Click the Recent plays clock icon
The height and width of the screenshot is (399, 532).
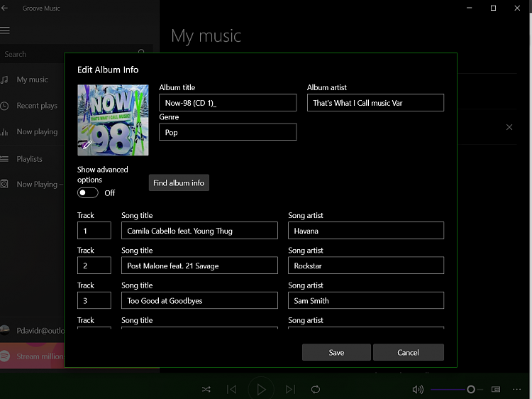pos(4,106)
